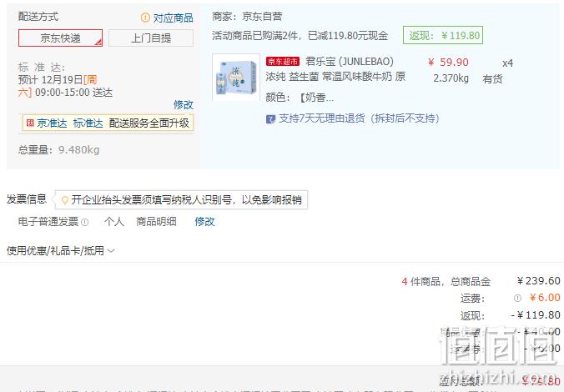Click 修改 under delivery time
The image size is (564, 392).
click(184, 104)
